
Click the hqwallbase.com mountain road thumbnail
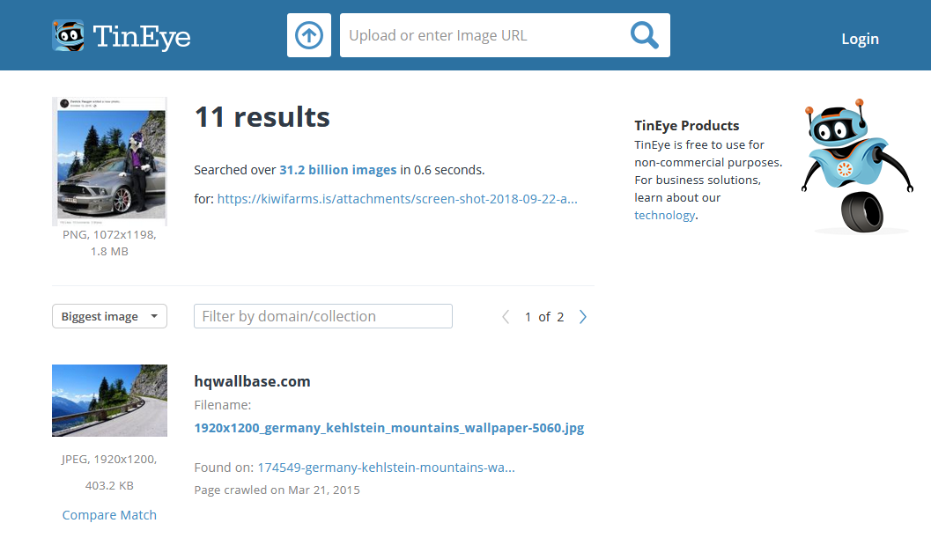pos(109,401)
